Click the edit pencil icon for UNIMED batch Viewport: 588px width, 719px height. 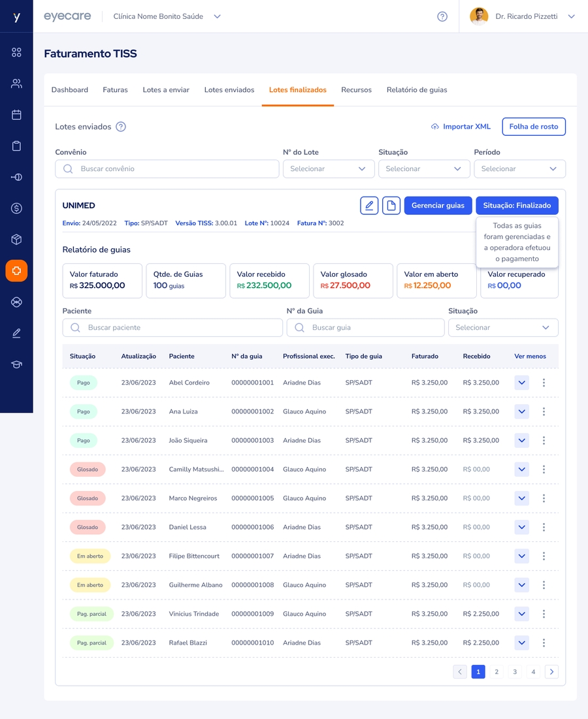[x=369, y=206]
